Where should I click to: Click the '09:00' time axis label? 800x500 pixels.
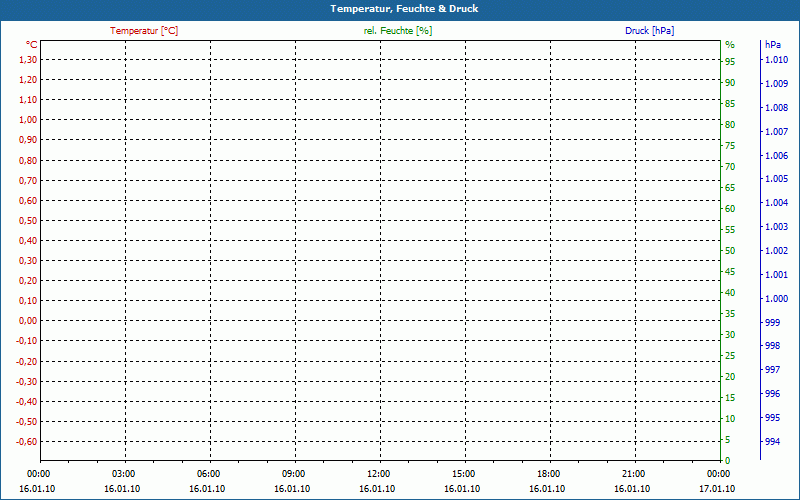(293, 474)
